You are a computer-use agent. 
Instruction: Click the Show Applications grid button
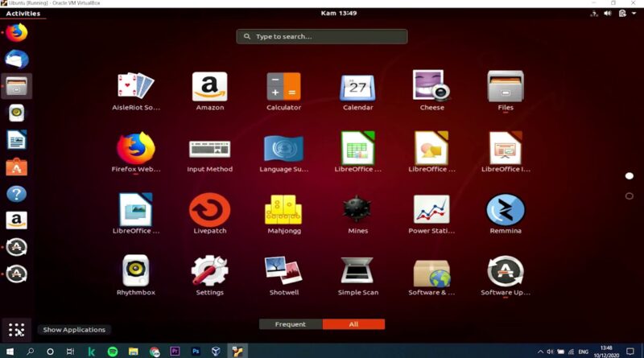16,330
